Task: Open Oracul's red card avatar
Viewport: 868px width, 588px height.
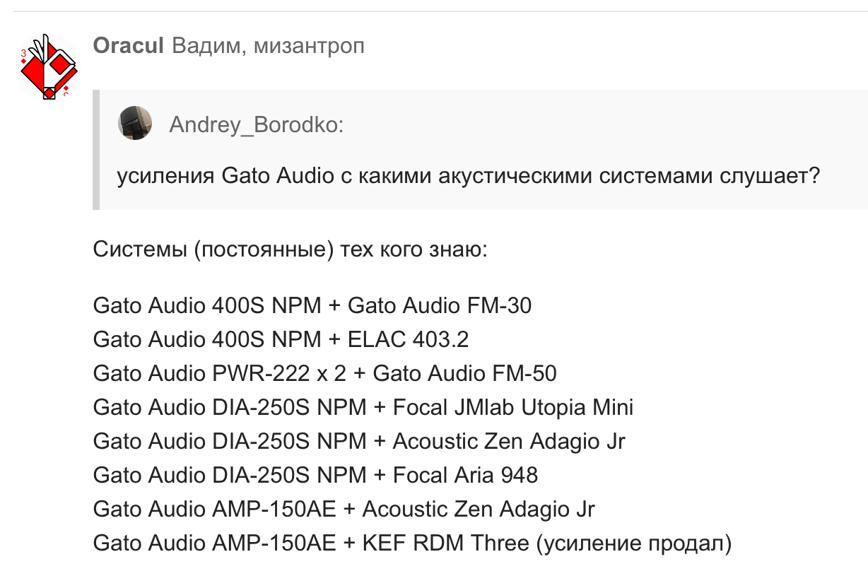Action: coord(47,66)
